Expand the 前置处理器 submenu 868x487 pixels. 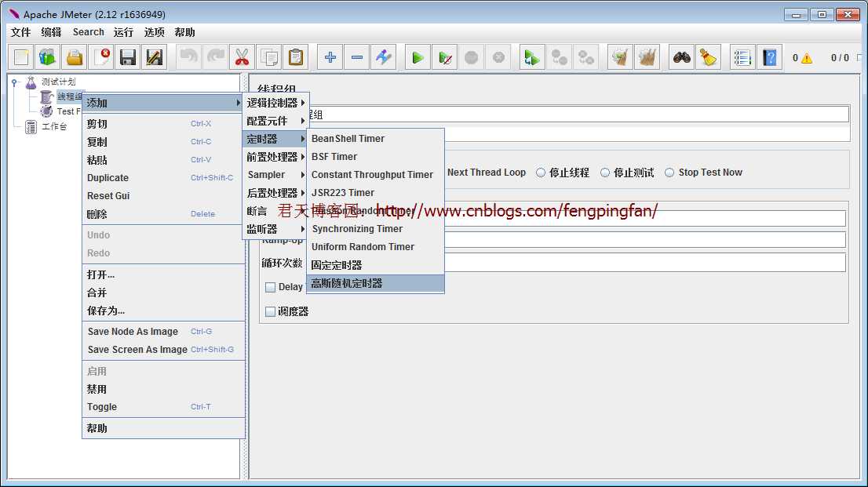(x=275, y=157)
